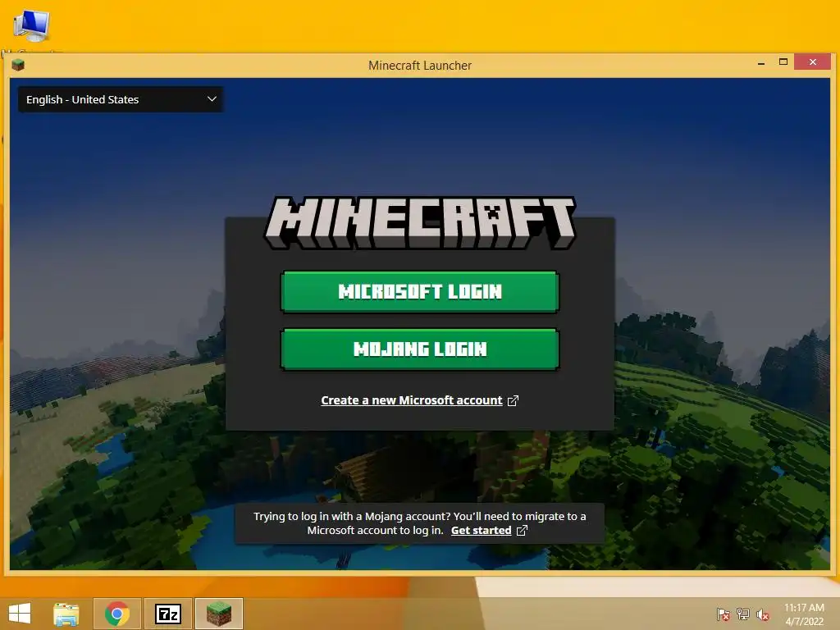Minimize the Minecraft Launcher window

tap(760, 62)
